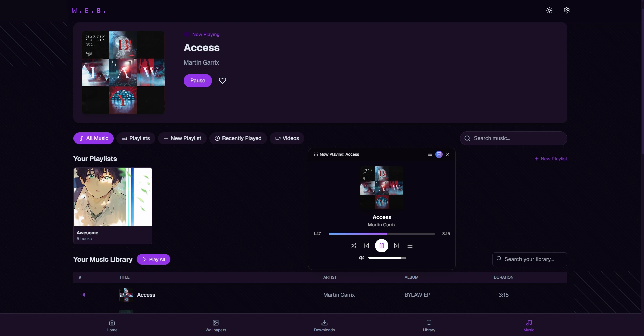Click the # column header
Image resolution: width=644 pixels, height=336 pixels.
pyautogui.click(x=80, y=277)
